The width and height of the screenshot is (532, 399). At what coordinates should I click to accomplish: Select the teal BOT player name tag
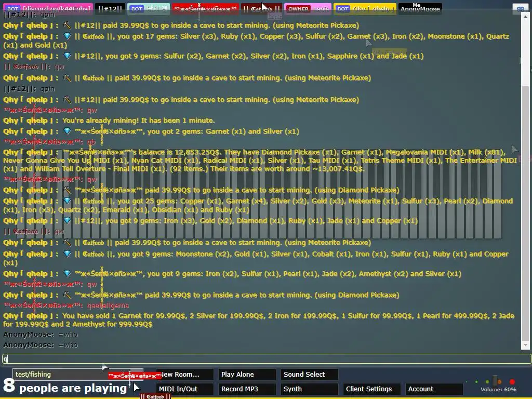tap(148, 8)
